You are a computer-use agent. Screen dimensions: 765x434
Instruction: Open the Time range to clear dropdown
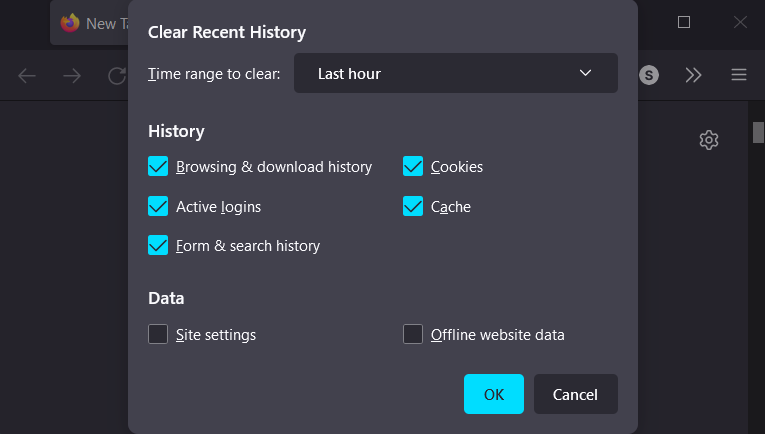tap(455, 74)
